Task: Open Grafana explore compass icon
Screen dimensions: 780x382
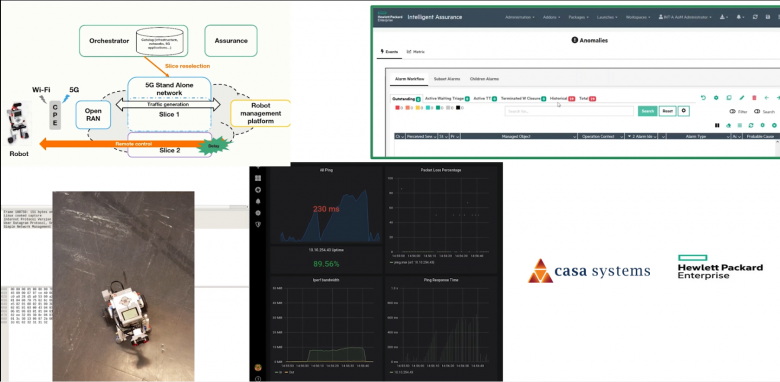Action: coord(258,190)
